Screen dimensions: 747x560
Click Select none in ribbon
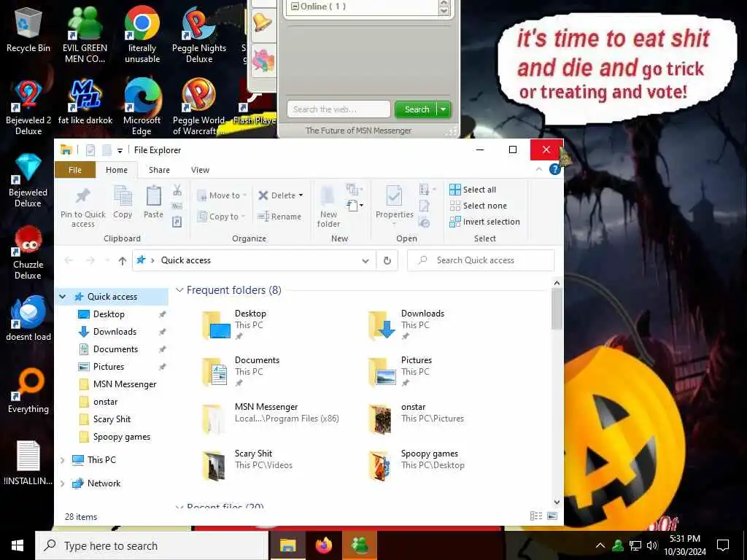tap(479, 206)
